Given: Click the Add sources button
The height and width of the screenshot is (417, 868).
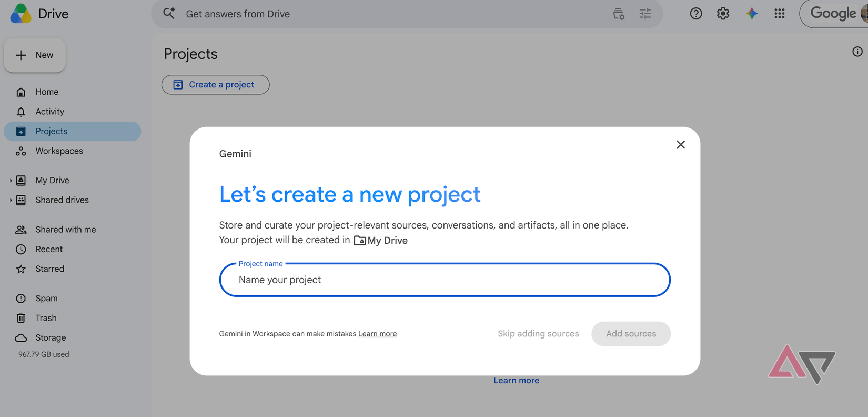Looking at the screenshot, I should coord(631,334).
